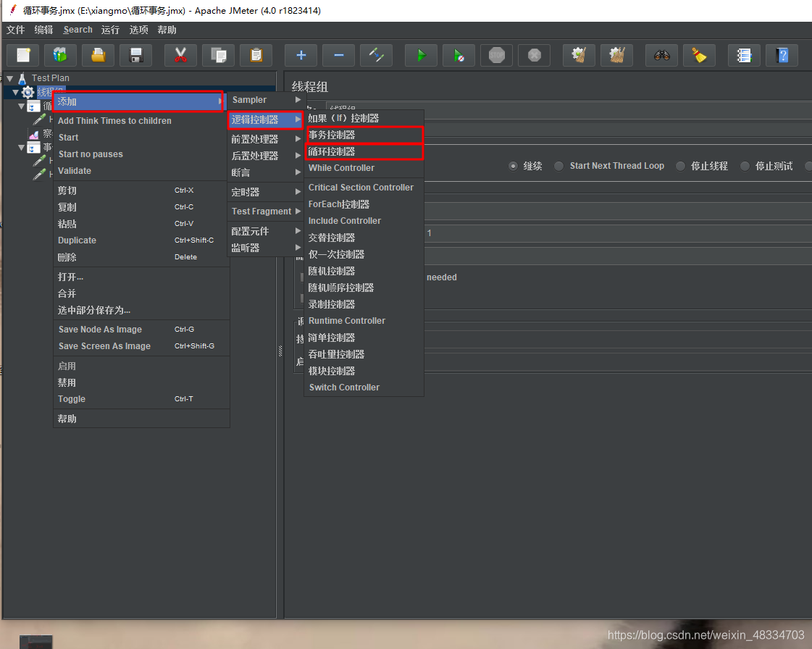
Task: Open Help with the question mark icon
Action: pos(782,55)
